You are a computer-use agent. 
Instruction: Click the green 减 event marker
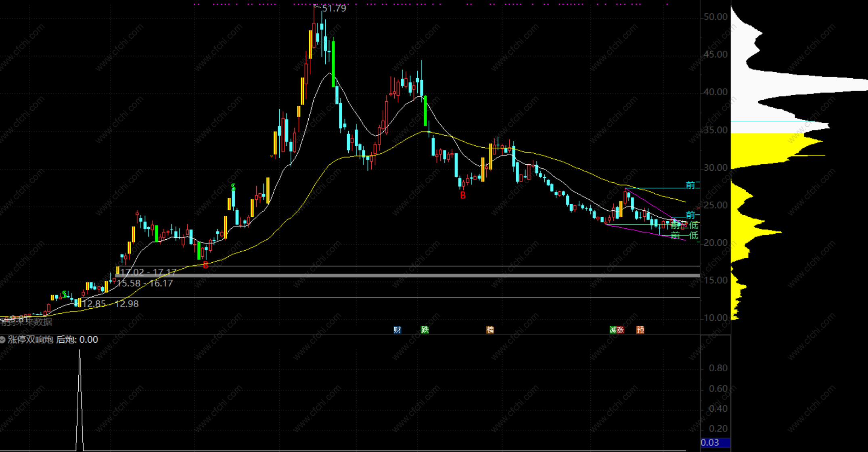[x=613, y=330]
